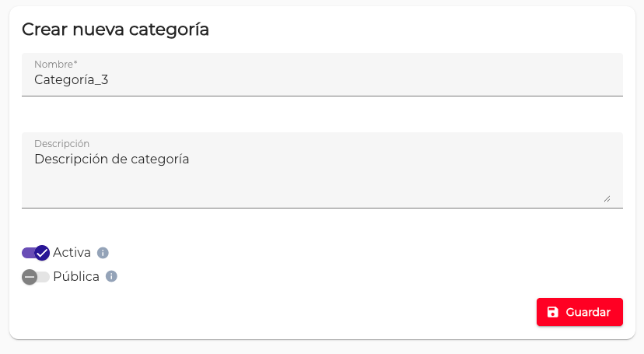Click the Activa toggle label text
The width and height of the screenshot is (644, 354).
72,253
